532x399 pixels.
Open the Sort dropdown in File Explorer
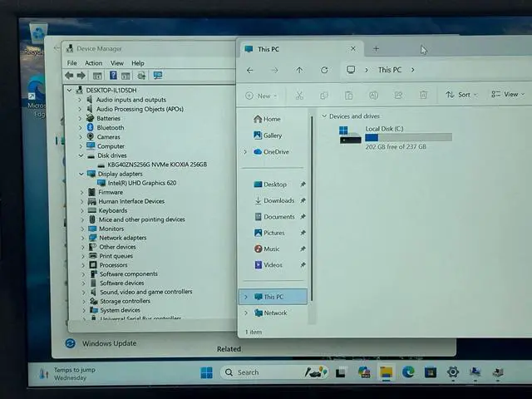(459, 95)
